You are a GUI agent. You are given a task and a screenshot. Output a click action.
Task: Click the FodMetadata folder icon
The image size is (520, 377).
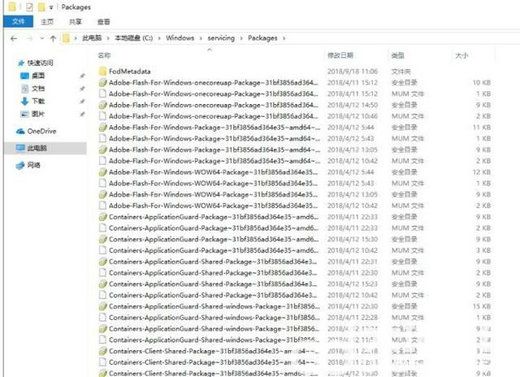tap(103, 71)
